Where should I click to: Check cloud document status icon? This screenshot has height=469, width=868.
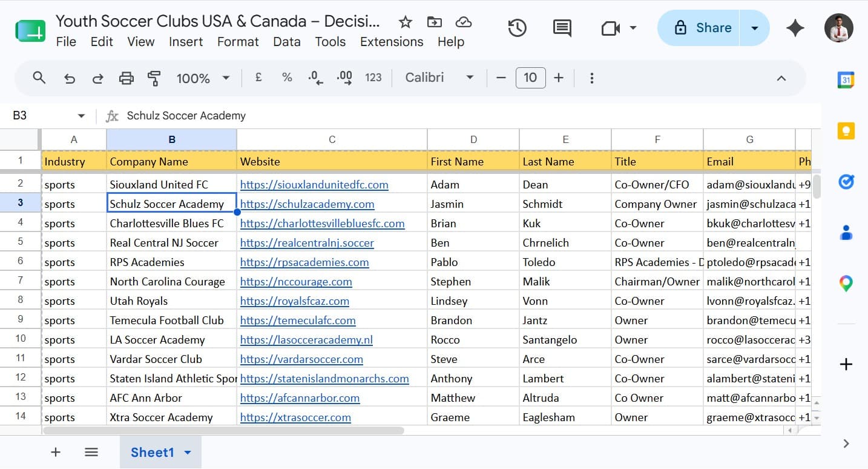(463, 22)
